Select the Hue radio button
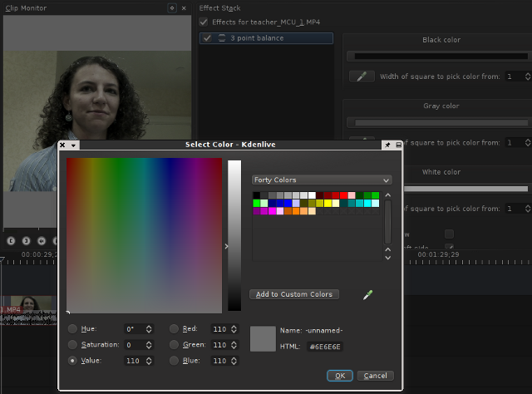The height and width of the screenshot is (394, 532). click(73, 329)
